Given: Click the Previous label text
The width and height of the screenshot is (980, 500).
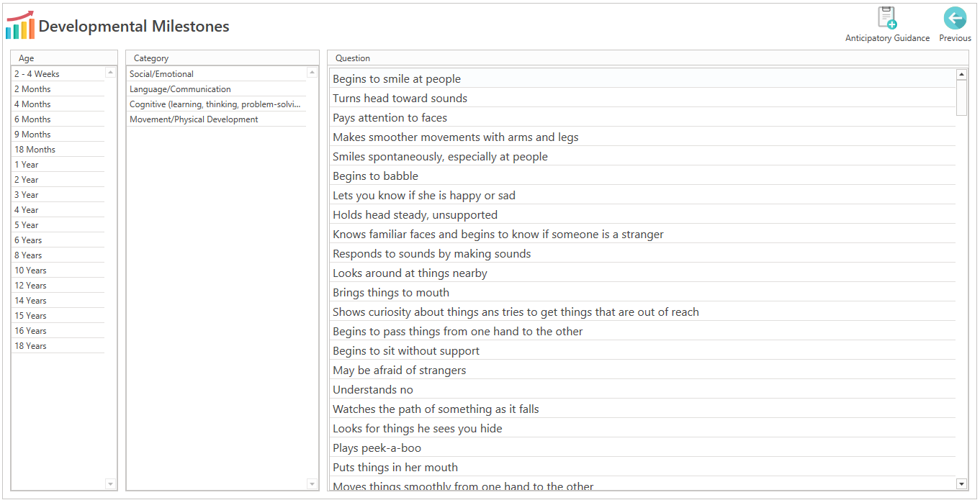Looking at the screenshot, I should point(955,38).
